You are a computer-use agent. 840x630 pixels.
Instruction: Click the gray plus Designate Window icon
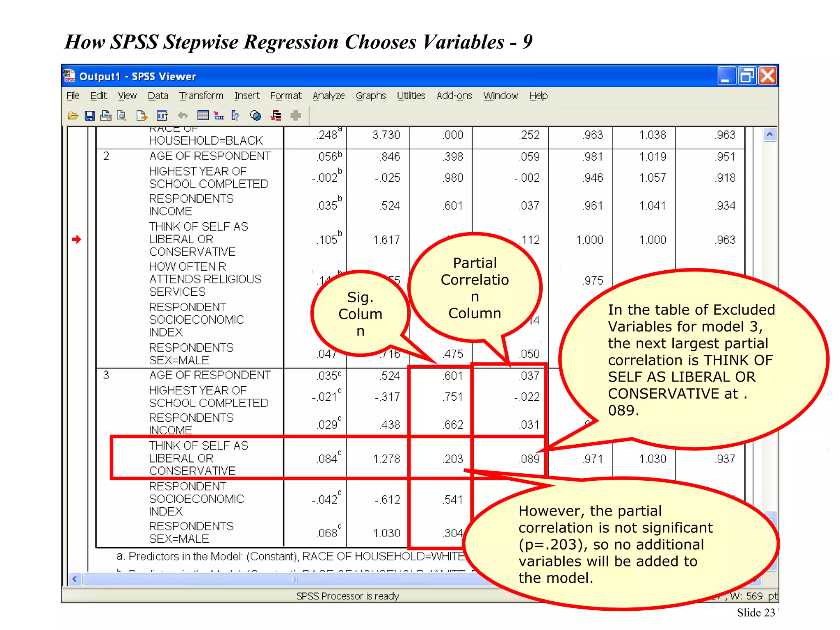296,116
